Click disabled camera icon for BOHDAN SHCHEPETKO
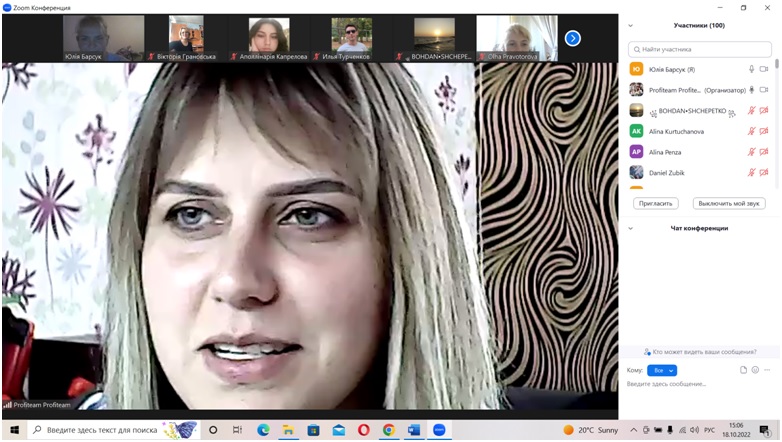The height and width of the screenshot is (442, 782). pos(764,111)
